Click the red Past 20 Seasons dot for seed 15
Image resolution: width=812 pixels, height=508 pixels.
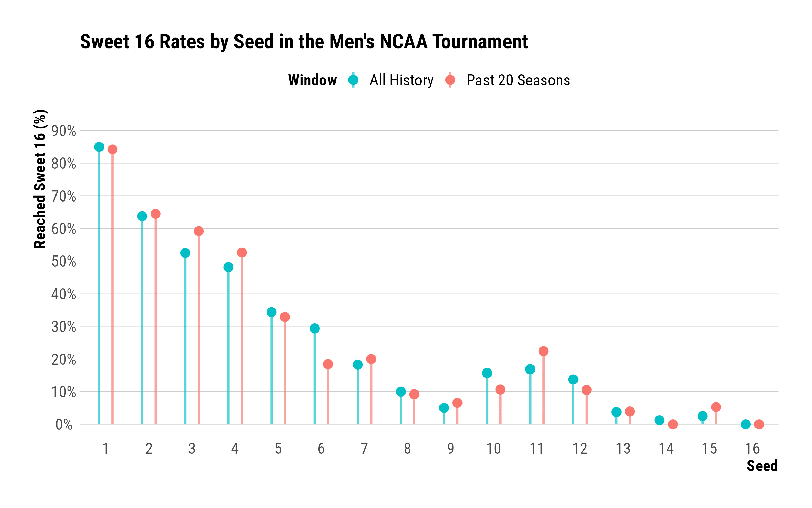click(716, 407)
